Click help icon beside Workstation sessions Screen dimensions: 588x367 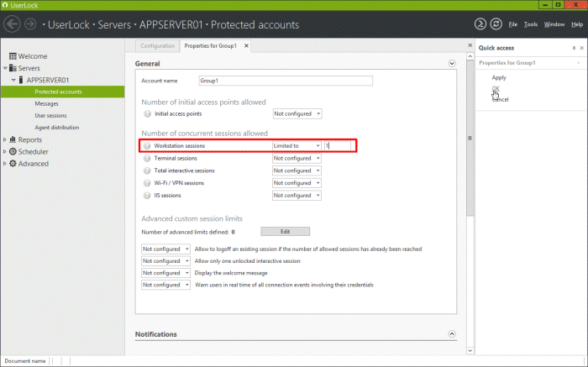pos(147,145)
